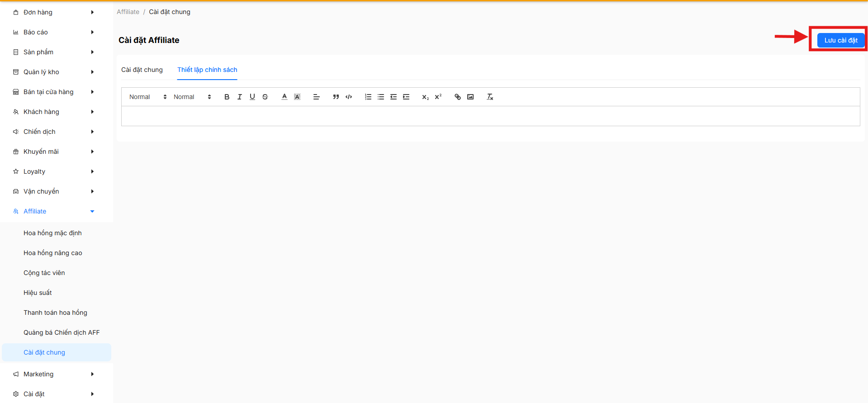Expand the Đơn hàng menu arrow
Image resolution: width=868 pixels, height=403 pixels.
click(92, 12)
